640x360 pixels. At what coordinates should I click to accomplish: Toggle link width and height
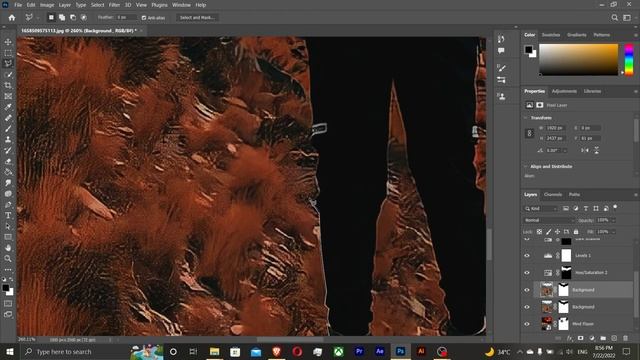coord(529,133)
